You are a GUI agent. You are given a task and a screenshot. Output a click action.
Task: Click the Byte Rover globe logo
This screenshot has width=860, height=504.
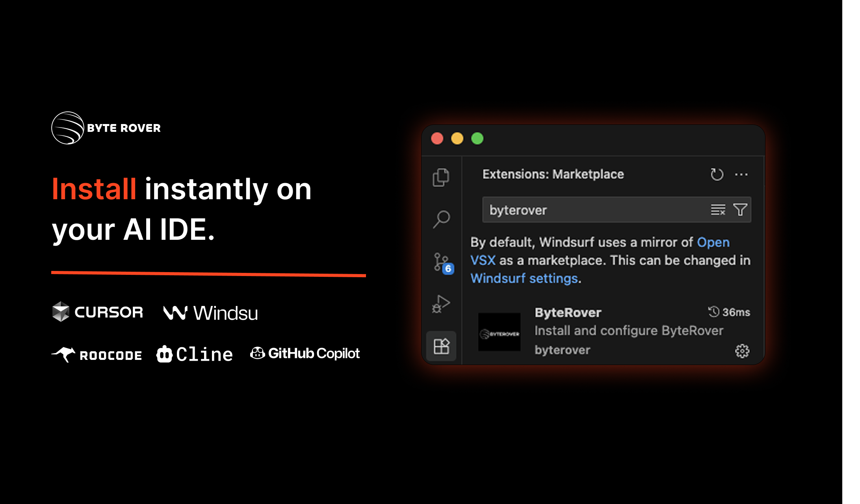click(x=68, y=128)
